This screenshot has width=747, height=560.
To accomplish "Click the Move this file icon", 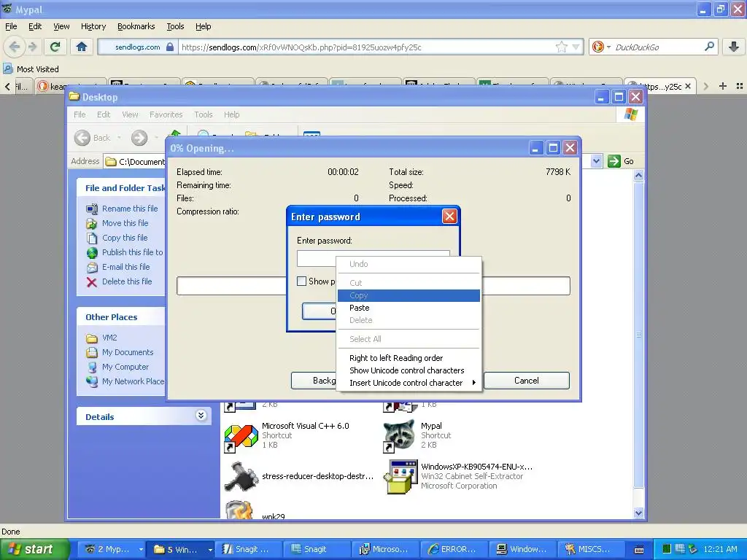I will click(x=92, y=223).
